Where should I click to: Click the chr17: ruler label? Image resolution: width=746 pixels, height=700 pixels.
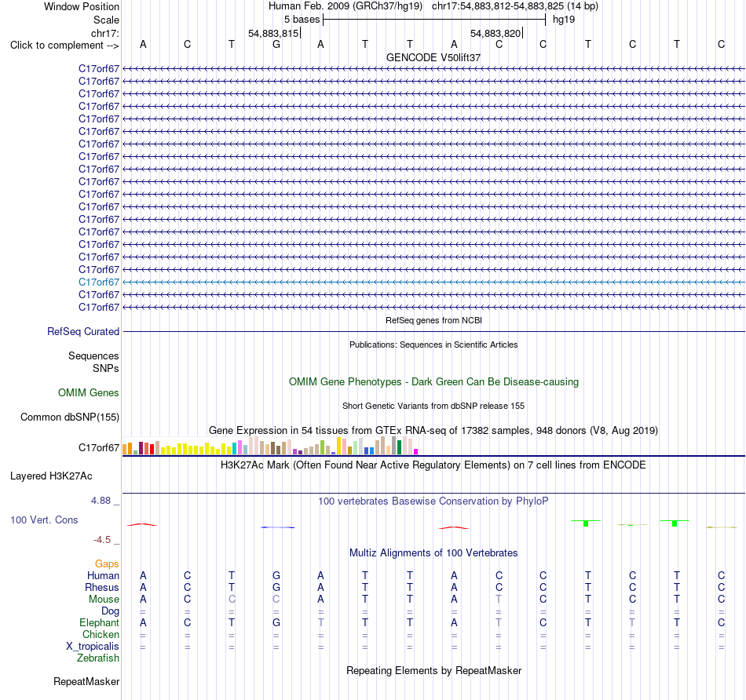(x=104, y=33)
